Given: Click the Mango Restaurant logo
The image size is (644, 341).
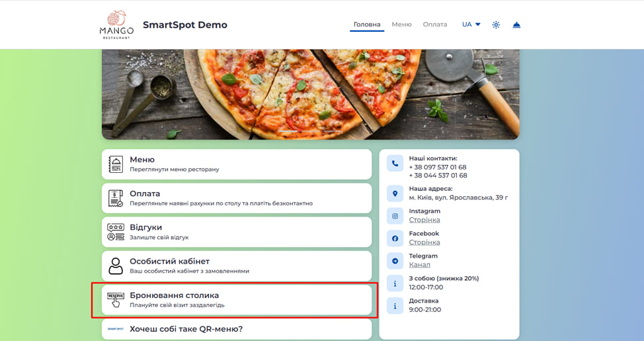Looking at the screenshot, I should (x=116, y=24).
